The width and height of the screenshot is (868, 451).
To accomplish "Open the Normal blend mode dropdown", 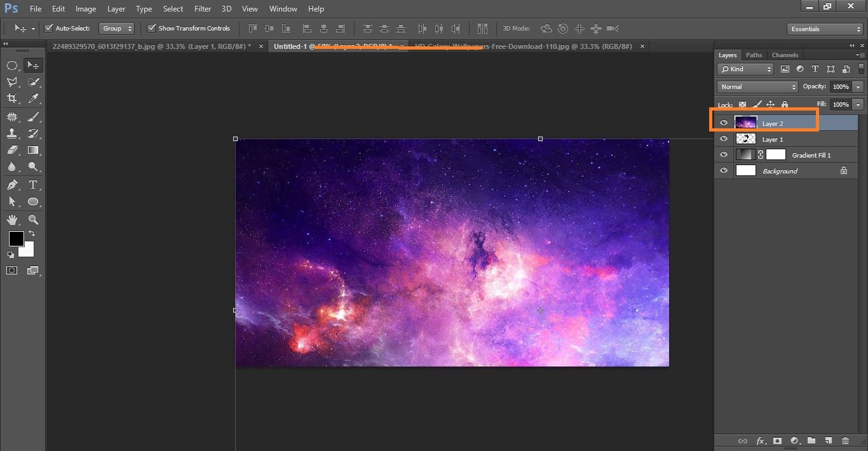I will (757, 86).
